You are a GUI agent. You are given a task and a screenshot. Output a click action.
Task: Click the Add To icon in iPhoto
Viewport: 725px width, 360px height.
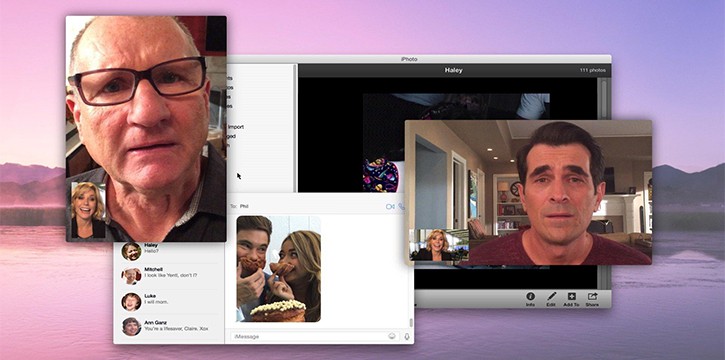[571, 297]
